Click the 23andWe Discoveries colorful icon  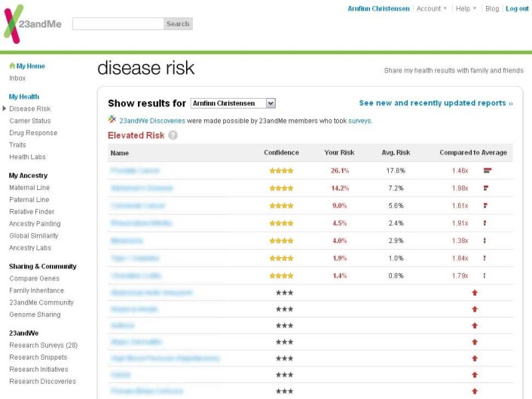(112, 119)
